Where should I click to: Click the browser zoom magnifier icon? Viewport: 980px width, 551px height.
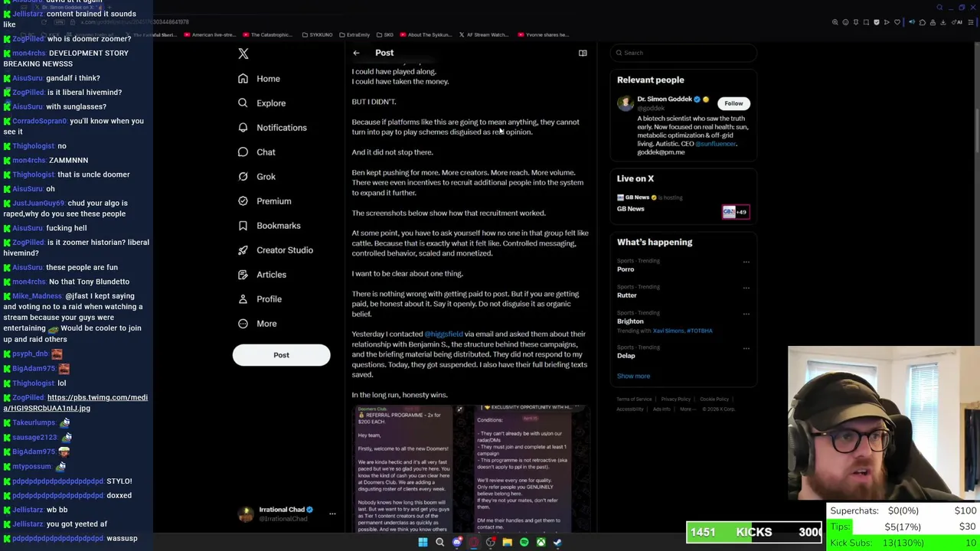[x=835, y=22]
